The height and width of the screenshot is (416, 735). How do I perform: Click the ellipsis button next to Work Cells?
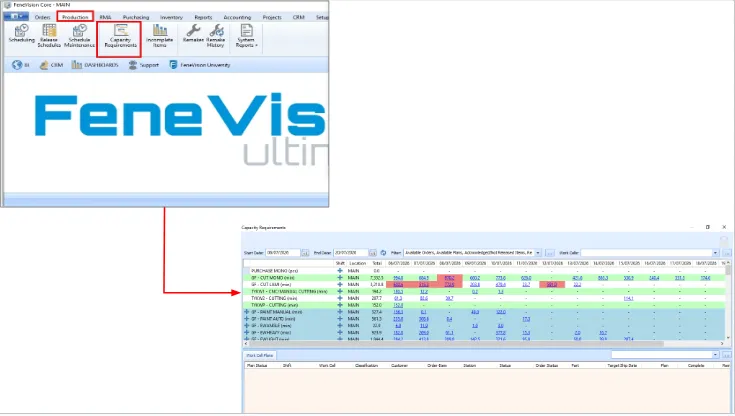point(727,253)
